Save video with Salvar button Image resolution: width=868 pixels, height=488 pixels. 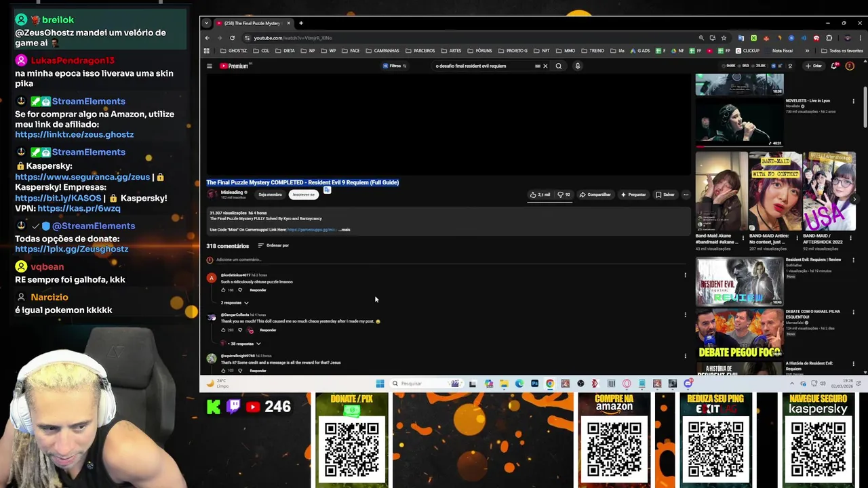click(665, 195)
